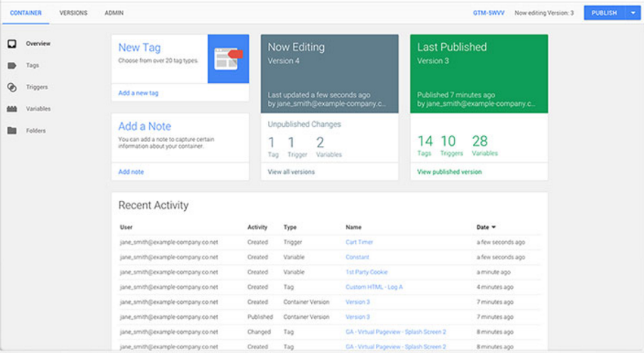Open the Publish dropdown arrow
This screenshot has width=644, height=353.
point(633,13)
